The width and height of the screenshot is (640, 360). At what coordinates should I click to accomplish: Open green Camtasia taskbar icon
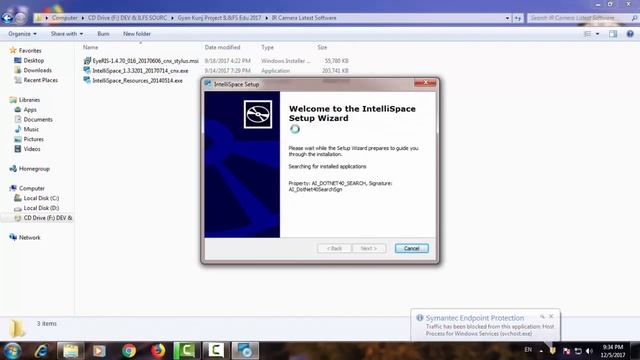point(187,351)
